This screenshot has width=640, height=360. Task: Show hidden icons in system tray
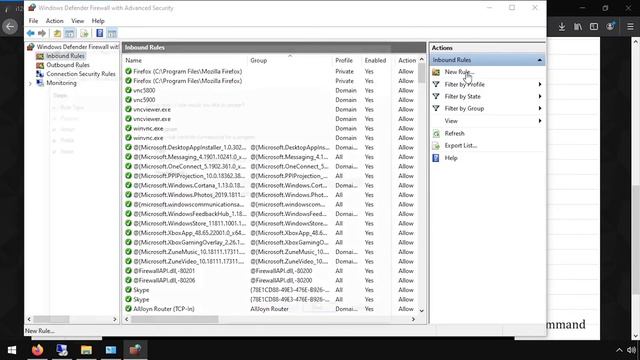(619, 350)
